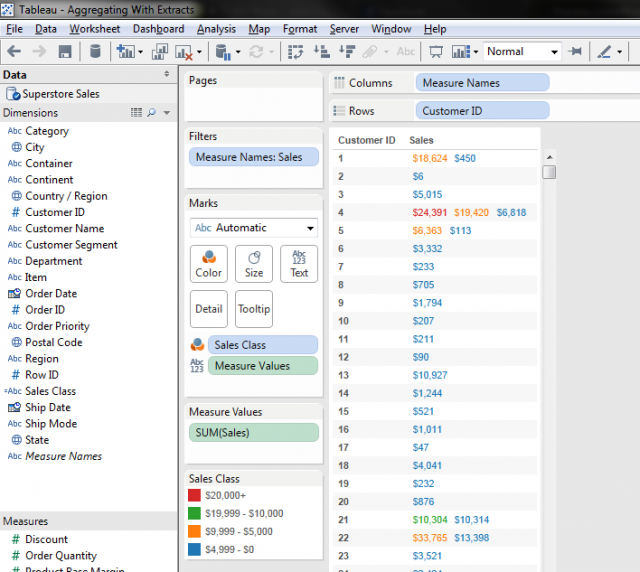Select the Sales Class dimension in Data pane
This screenshot has height=572, width=640.
click(50, 391)
